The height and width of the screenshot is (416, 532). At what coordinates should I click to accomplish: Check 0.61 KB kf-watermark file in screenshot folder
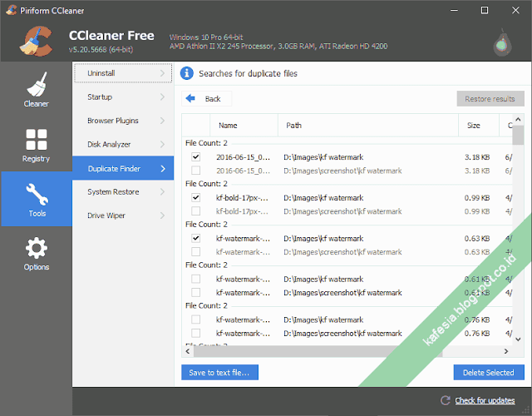[x=196, y=293]
